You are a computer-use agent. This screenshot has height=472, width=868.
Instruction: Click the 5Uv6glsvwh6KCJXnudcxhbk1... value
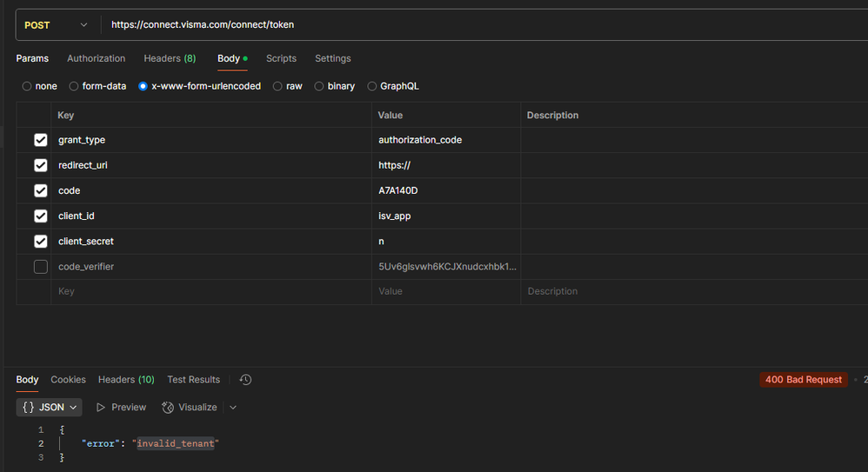tap(446, 267)
